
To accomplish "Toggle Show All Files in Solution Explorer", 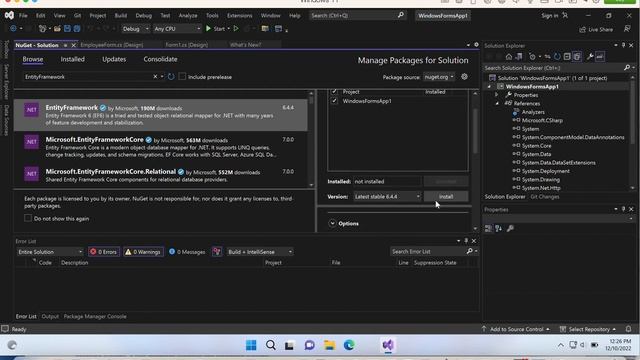I will pyautogui.click(x=577, y=57).
